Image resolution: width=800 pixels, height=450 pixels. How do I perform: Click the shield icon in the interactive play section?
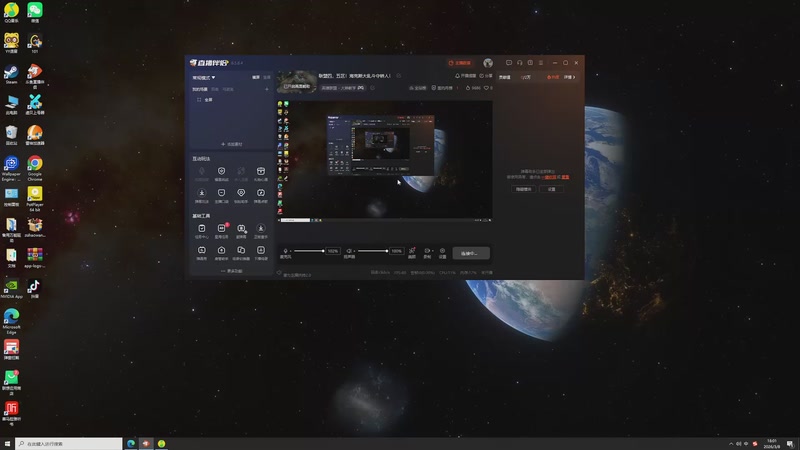(221, 171)
